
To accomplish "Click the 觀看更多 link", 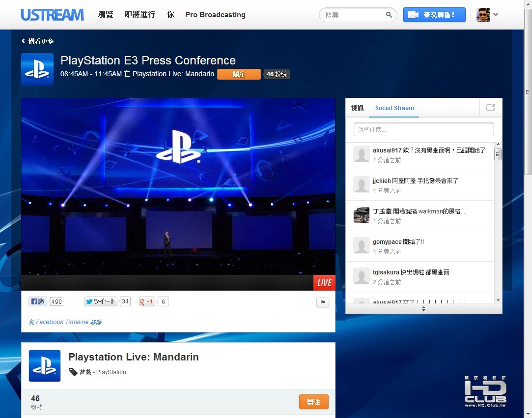I will coord(41,41).
